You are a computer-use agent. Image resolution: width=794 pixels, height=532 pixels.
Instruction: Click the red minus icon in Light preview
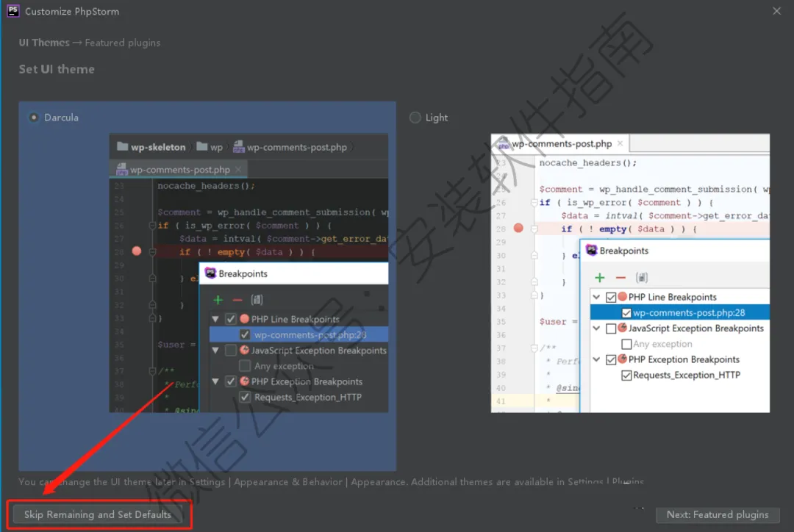620,277
